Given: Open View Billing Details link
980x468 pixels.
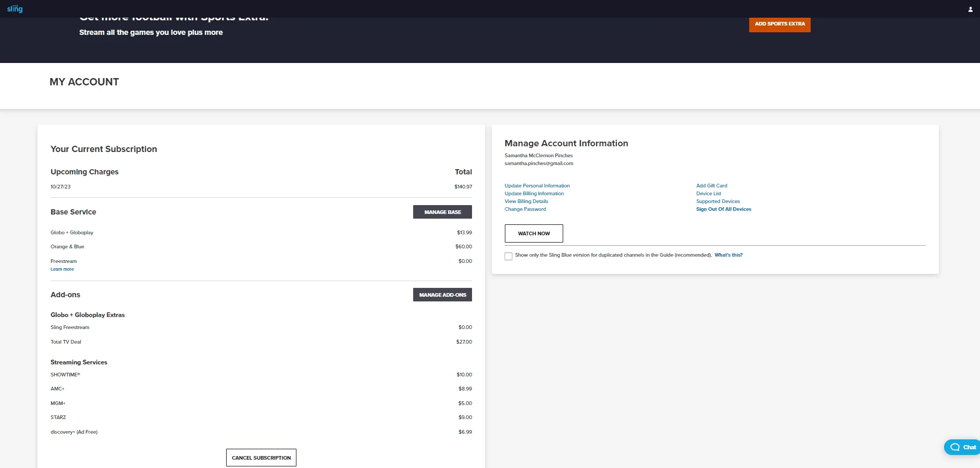Looking at the screenshot, I should [526, 201].
